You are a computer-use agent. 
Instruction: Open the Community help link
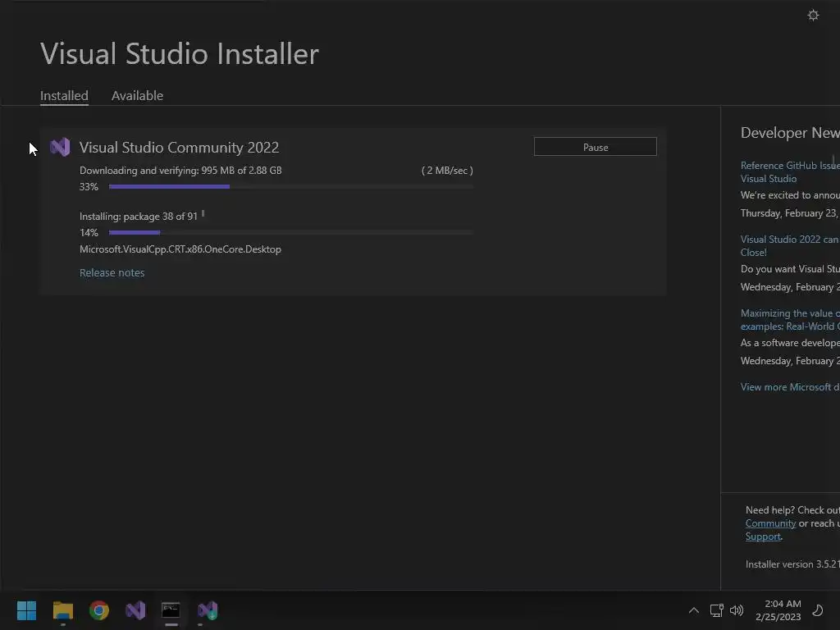click(x=770, y=523)
